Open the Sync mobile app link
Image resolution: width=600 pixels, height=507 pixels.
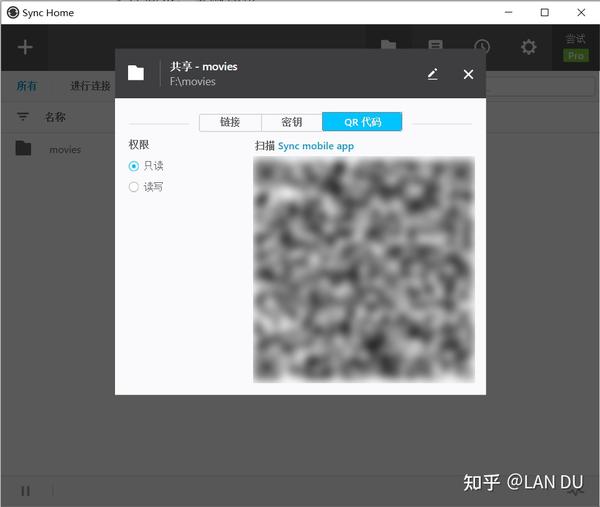[x=316, y=146]
